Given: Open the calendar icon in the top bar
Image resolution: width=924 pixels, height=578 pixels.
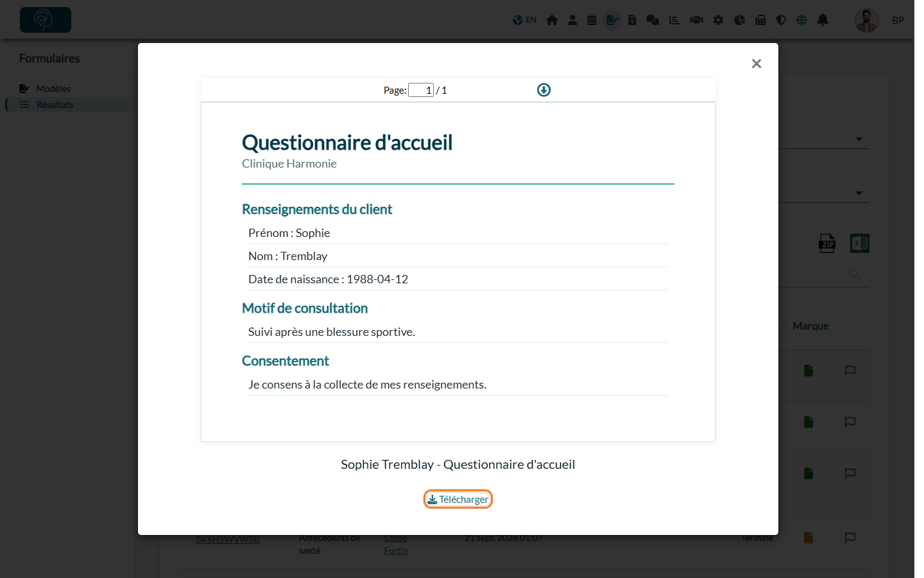Looking at the screenshot, I should 592,20.
